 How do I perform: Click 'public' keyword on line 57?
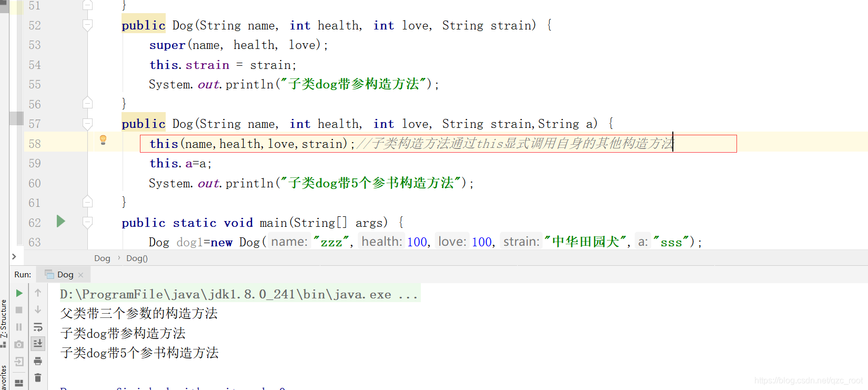tap(144, 124)
